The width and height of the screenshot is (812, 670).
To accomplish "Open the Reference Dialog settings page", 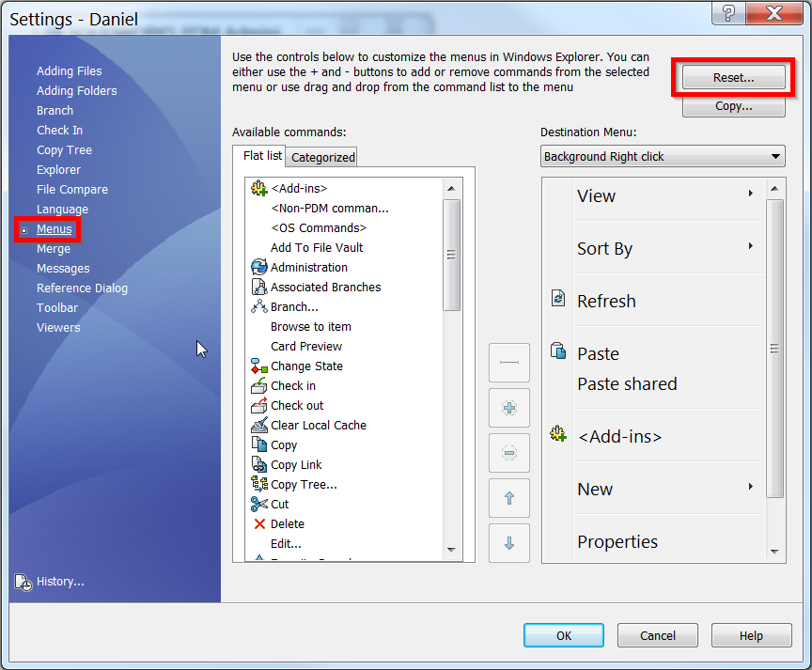I will (x=82, y=288).
